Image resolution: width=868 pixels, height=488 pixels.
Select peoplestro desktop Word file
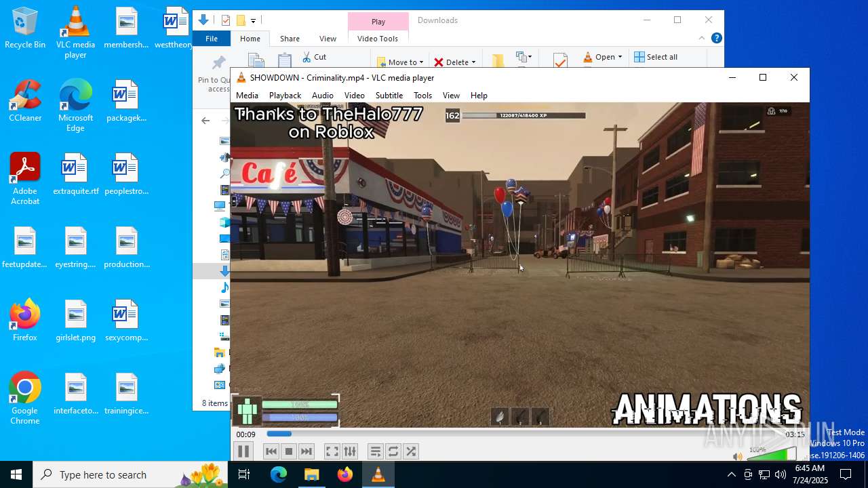pyautogui.click(x=126, y=175)
